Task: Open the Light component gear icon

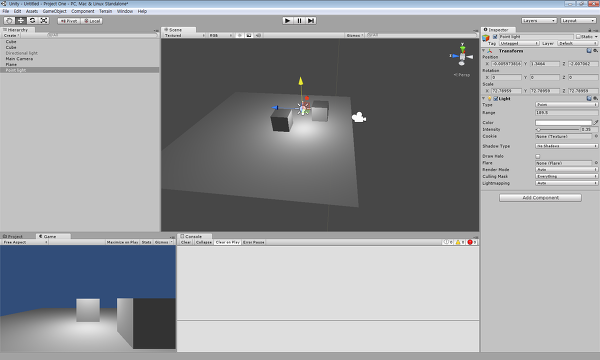Action: pos(595,98)
